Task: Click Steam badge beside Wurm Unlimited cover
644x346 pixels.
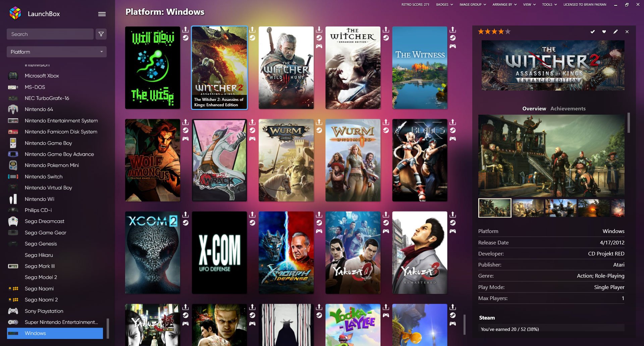Action: click(386, 130)
